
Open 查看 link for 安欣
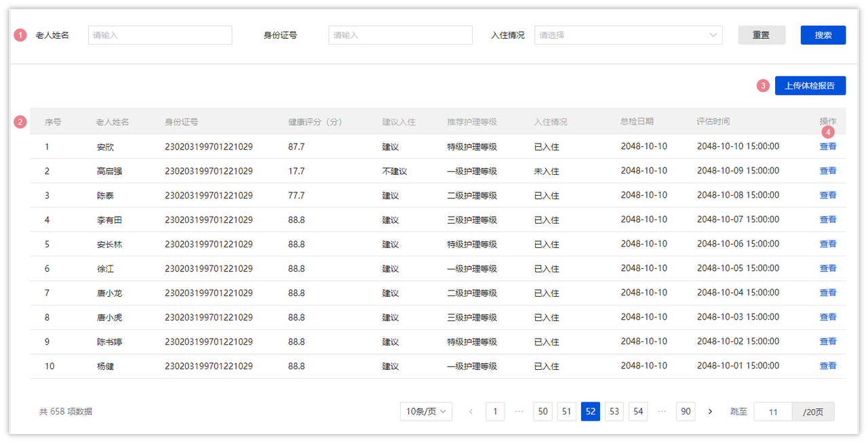tap(828, 146)
